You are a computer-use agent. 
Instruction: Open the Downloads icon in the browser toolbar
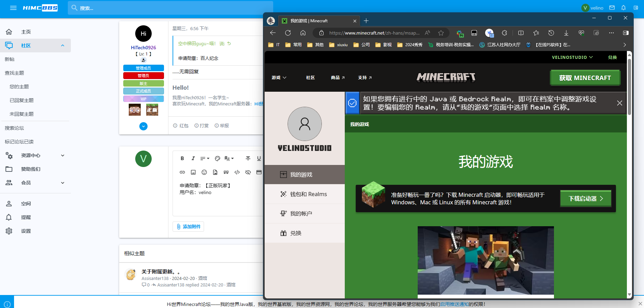pyautogui.click(x=566, y=33)
